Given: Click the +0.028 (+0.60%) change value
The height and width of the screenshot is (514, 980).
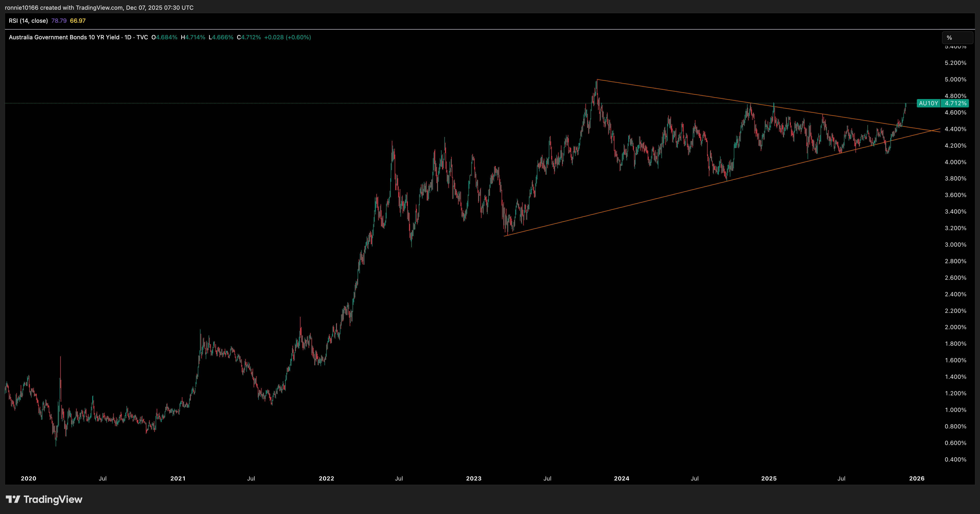Looking at the screenshot, I should 287,37.
